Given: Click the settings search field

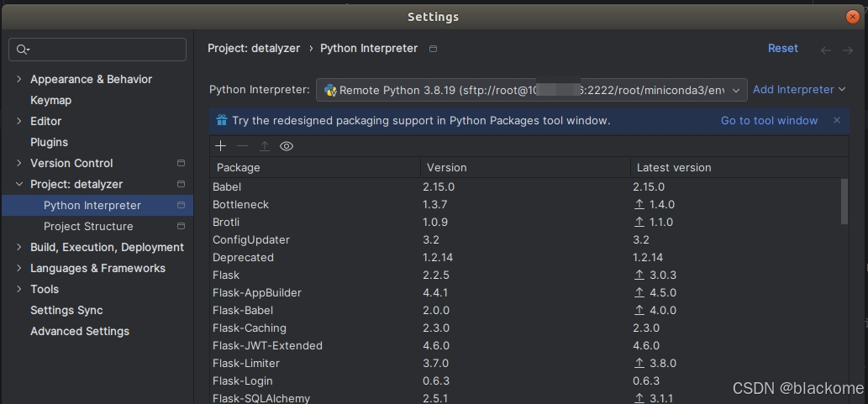Looking at the screenshot, I should point(97,50).
